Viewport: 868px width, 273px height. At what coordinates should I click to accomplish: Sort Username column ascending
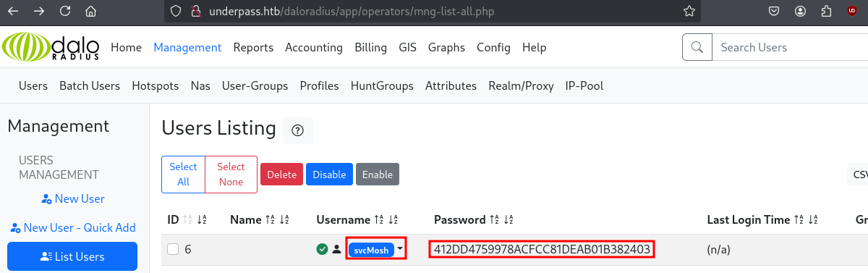[380, 220]
